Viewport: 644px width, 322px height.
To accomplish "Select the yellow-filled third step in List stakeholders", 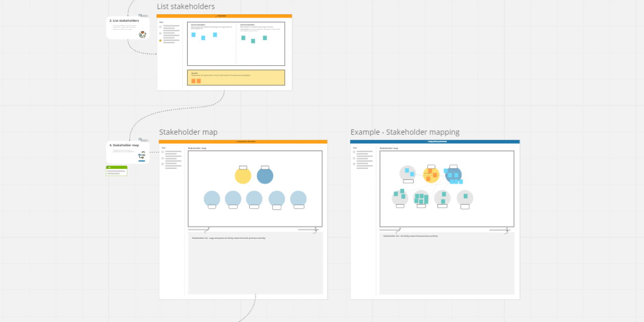I will [161, 41].
